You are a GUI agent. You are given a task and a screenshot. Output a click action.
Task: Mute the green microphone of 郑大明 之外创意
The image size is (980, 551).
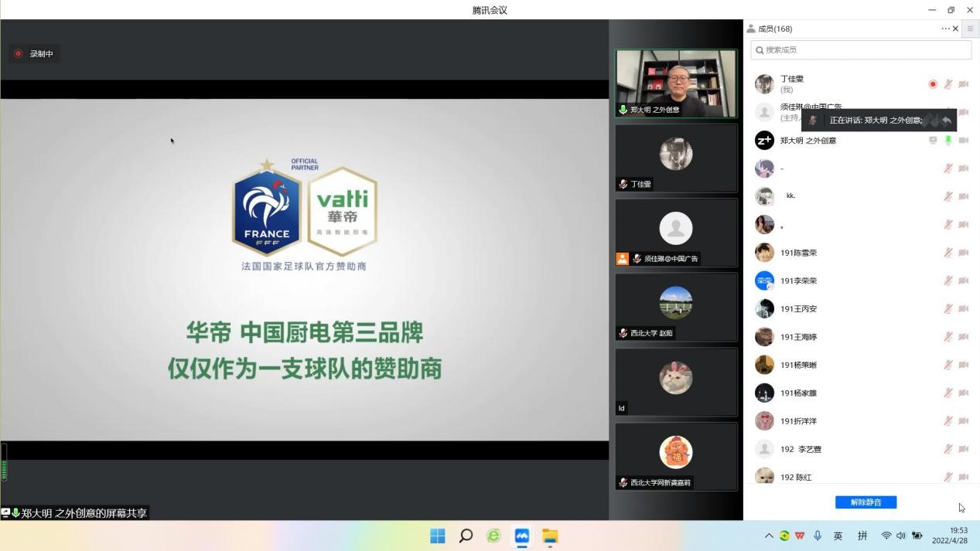pyautogui.click(x=948, y=141)
